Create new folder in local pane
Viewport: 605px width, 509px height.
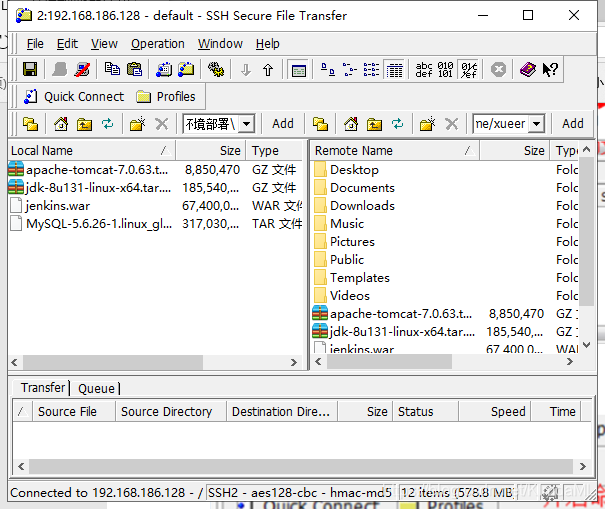[x=137, y=124]
